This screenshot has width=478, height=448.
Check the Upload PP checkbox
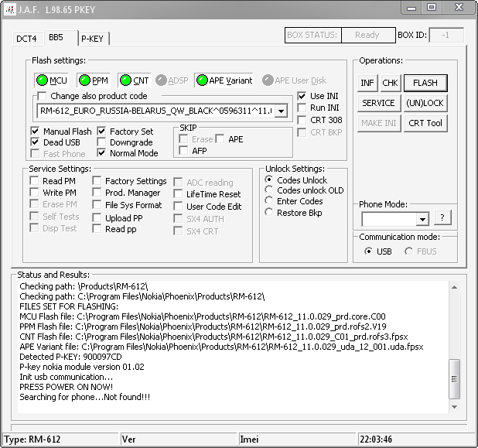[97, 217]
